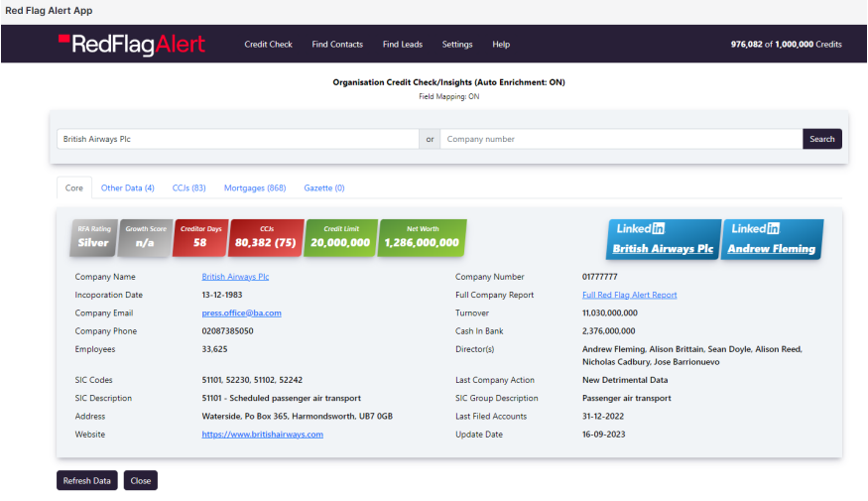Click the Net Worth 1,286,000,000 badge

point(422,237)
